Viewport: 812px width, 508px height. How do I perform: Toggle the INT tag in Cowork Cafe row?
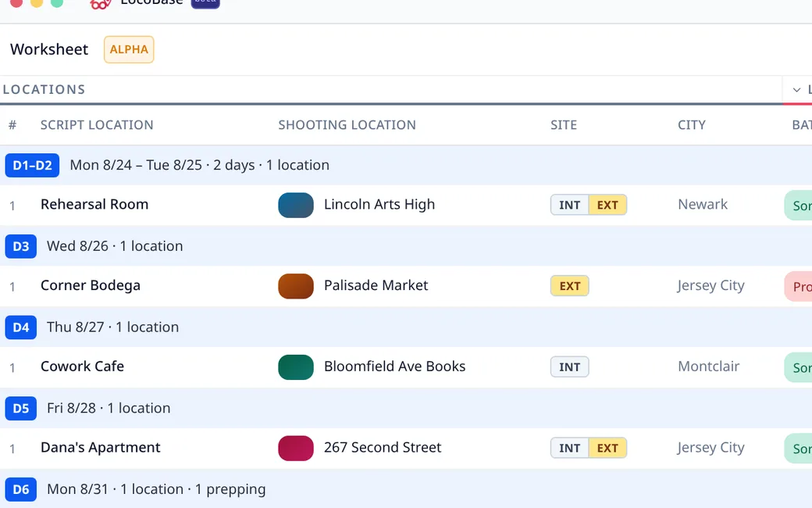(x=570, y=367)
